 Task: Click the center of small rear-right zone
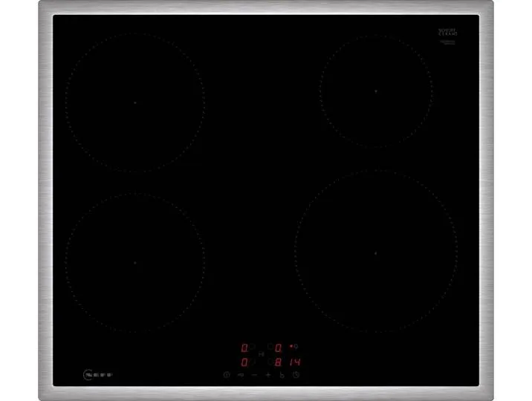376,91
